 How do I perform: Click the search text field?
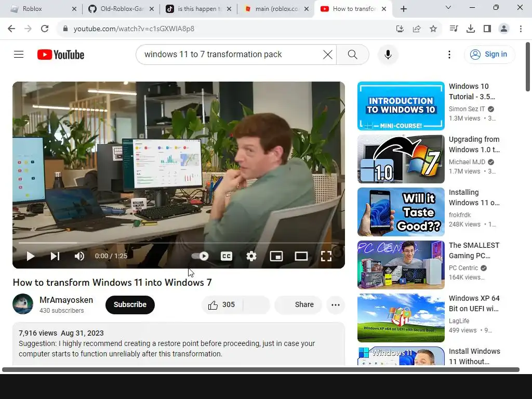click(x=231, y=54)
